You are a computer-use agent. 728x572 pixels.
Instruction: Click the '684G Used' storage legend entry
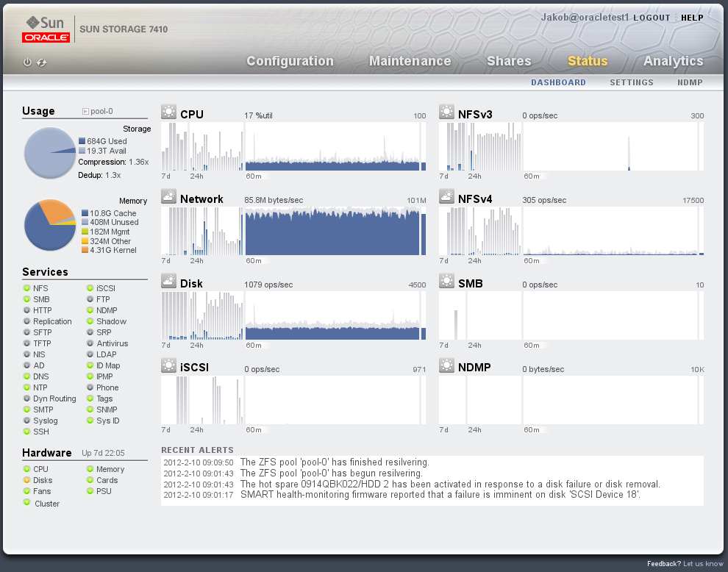pyautogui.click(x=103, y=141)
